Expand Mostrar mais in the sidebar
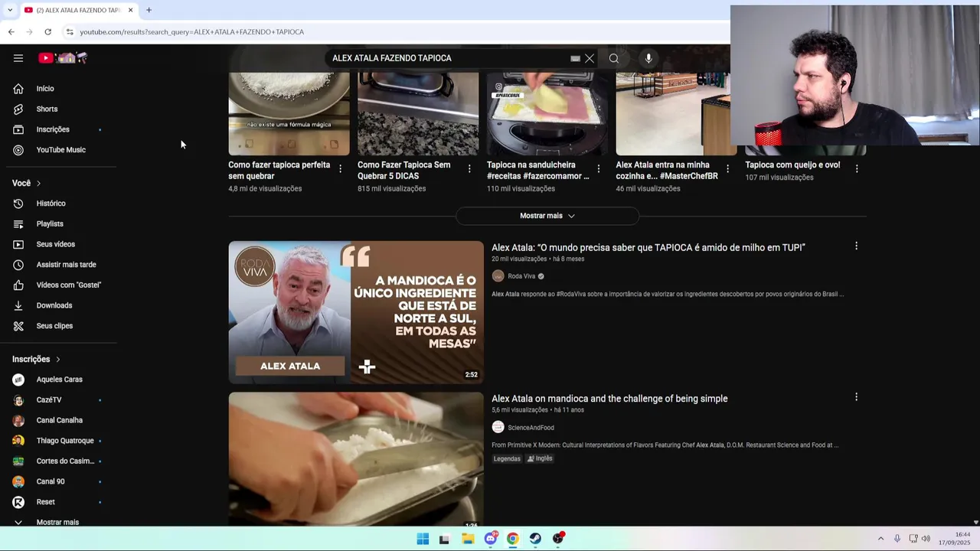Screen dimensions: 980x551 [58, 522]
